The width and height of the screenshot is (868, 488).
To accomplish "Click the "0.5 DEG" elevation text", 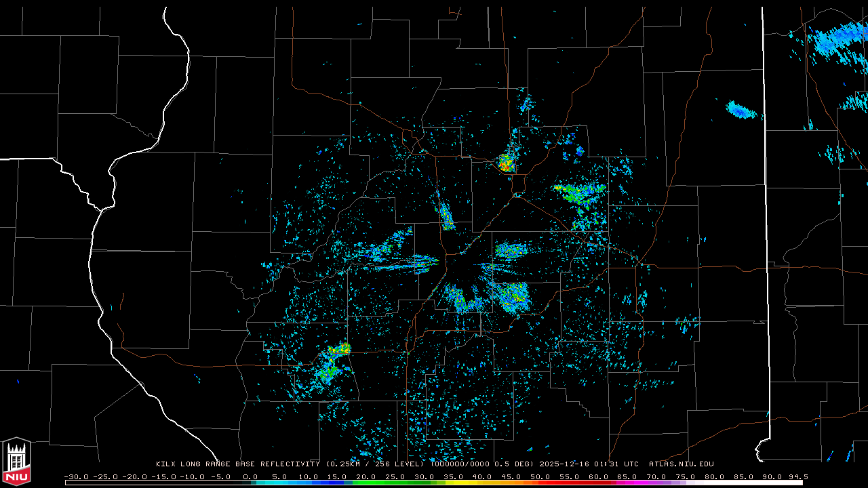I will pyautogui.click(x=513, y=464).
